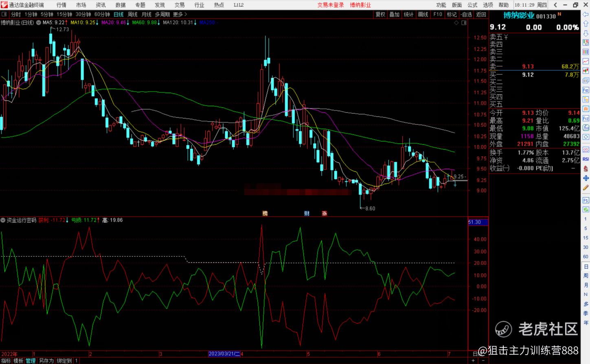Open the dropdown next to 博纳影业(日线)
The width and height of the screenshot is (590, 364).
point(38,22)
